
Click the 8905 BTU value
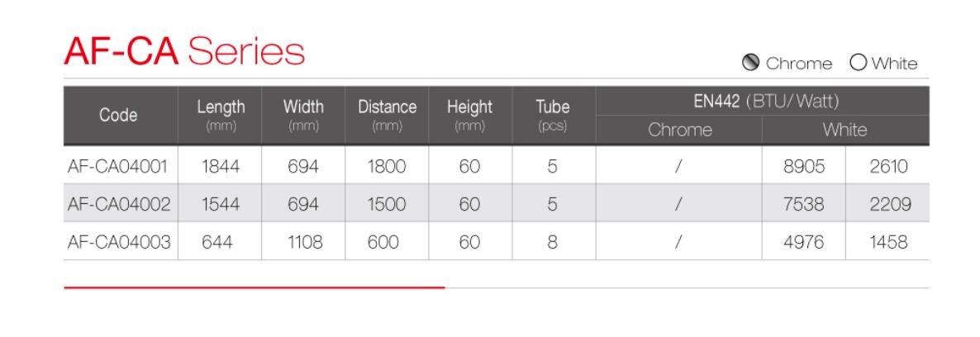coord(804,166)
